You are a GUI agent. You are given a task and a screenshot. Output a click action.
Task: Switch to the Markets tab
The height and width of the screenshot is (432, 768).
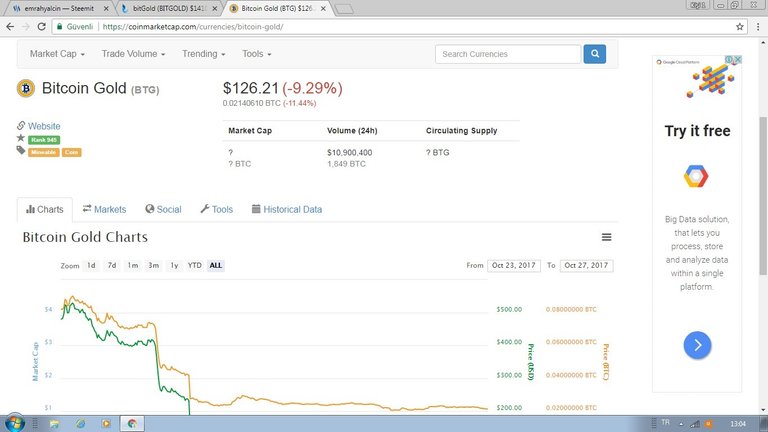tap(104, 209)
